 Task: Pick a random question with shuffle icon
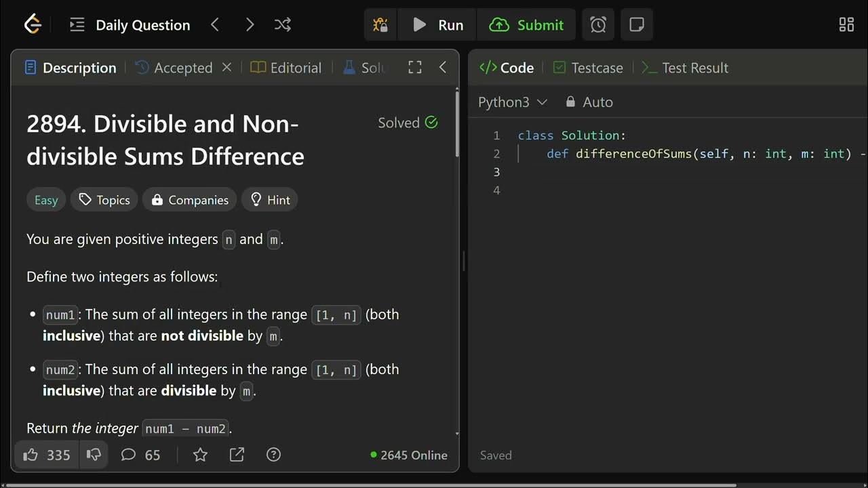283,25
